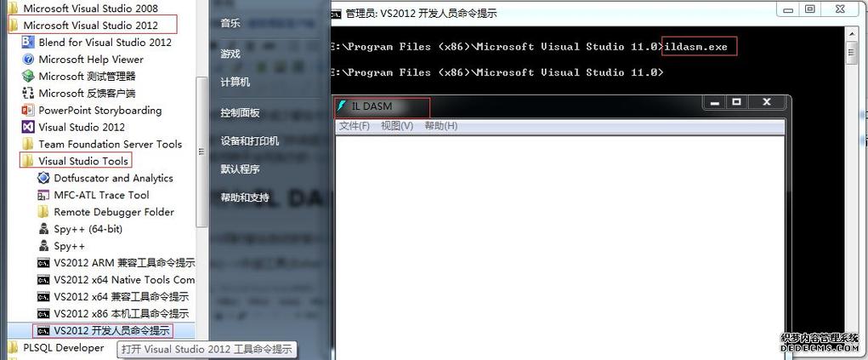Maximize the VS2012 command prompt window
Screen dimensions: 868x360
point(810,9)
